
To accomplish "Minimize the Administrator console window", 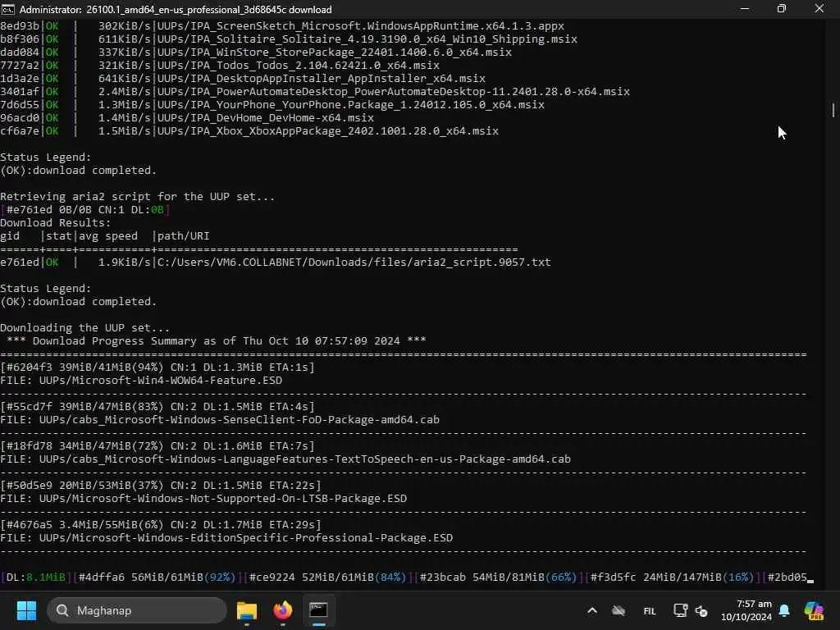I will [x=745, y=9].
